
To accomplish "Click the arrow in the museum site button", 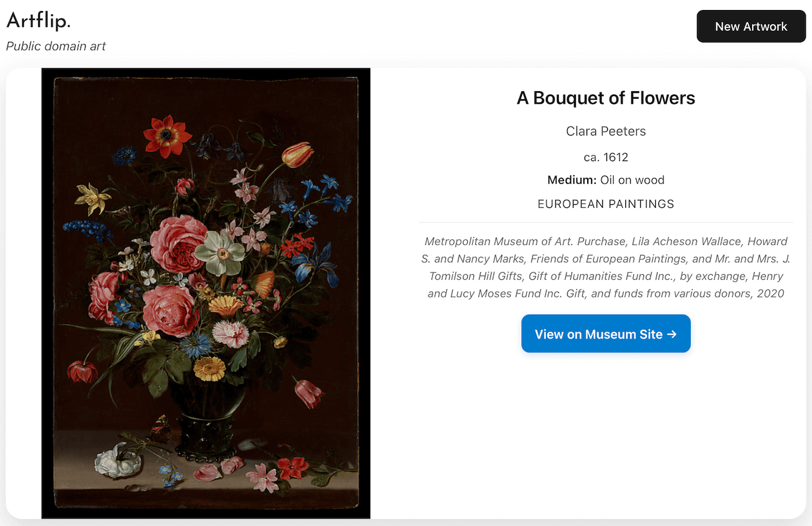I will click(672, 334).
